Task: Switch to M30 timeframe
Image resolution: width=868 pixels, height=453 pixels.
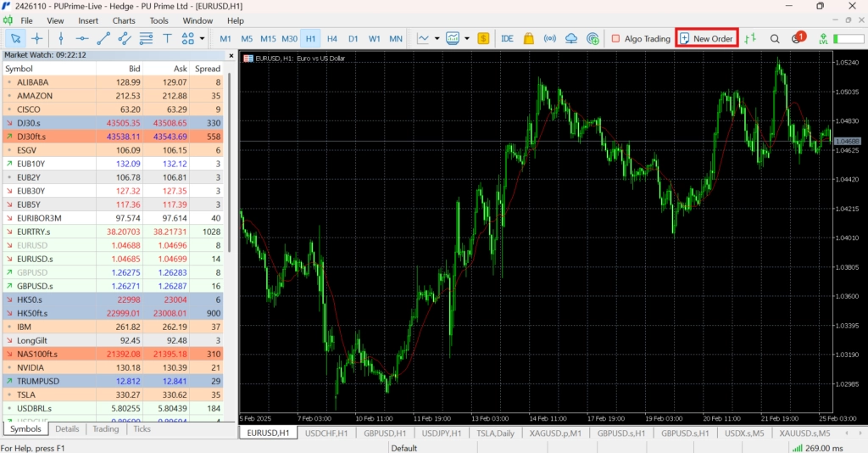Action: point(290,39)
